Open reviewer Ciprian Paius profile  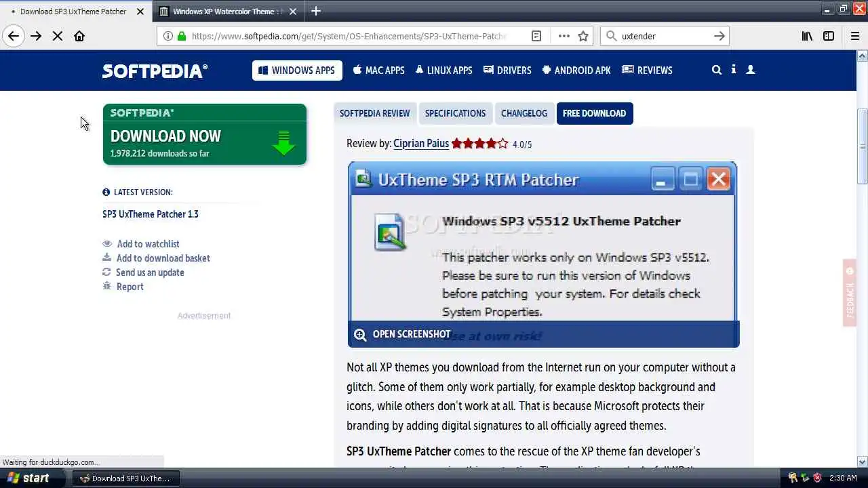point(421,144)
